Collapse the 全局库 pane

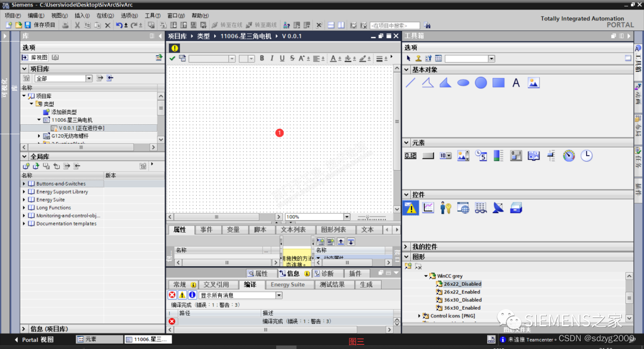pos(24,157)
